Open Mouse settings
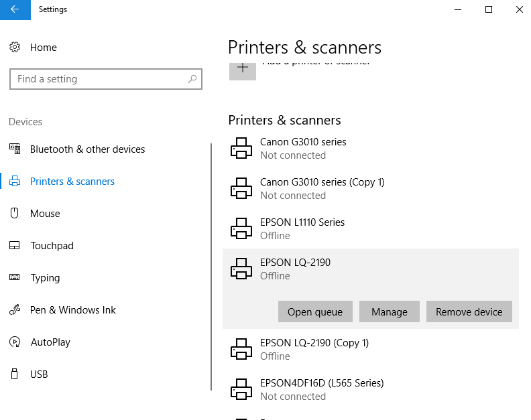Screen dimensions: 531x420 point(45,214)
